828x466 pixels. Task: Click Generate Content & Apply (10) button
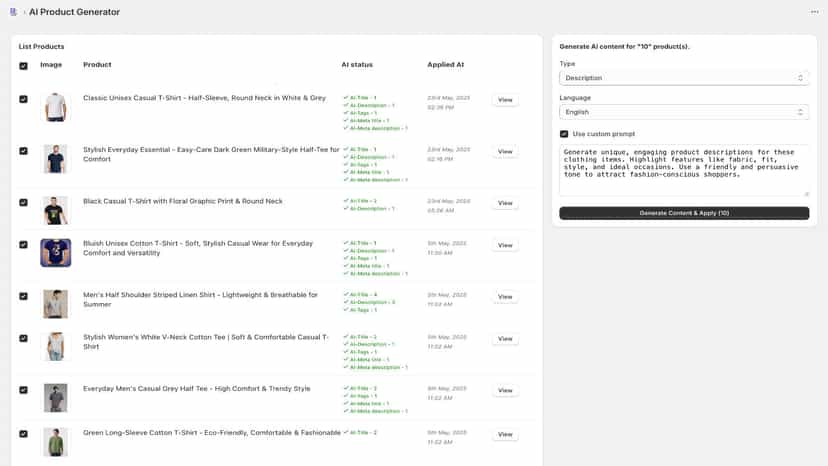[x=684, y=213]
